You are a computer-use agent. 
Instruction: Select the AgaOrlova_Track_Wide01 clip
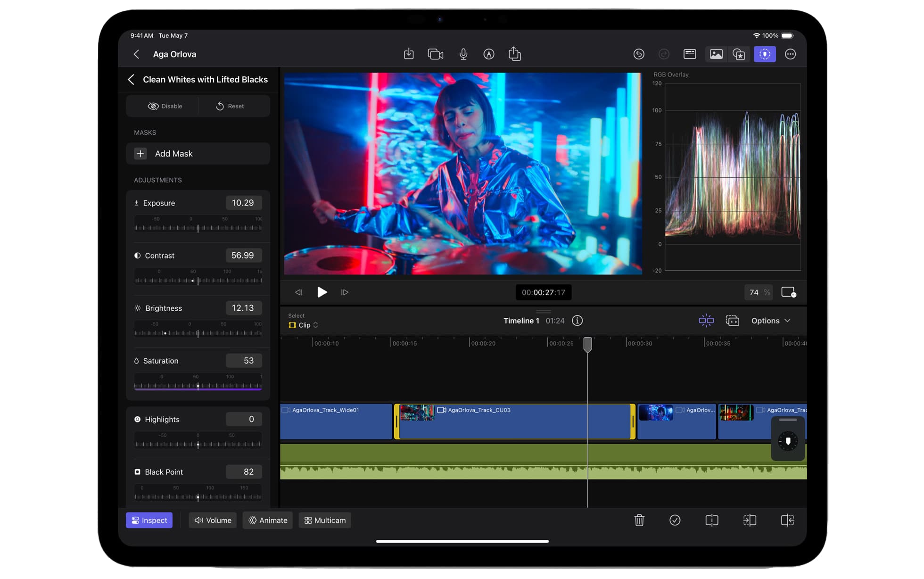(336, 422)
